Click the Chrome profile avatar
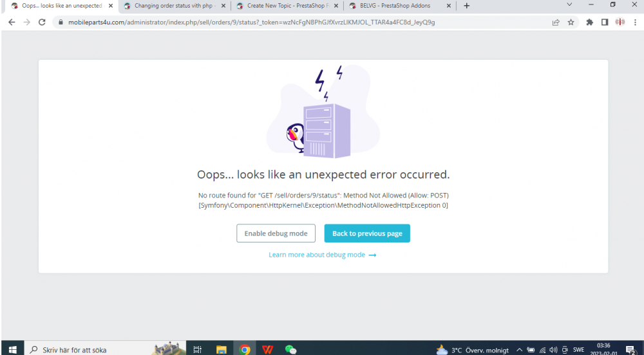 (620, 22)
